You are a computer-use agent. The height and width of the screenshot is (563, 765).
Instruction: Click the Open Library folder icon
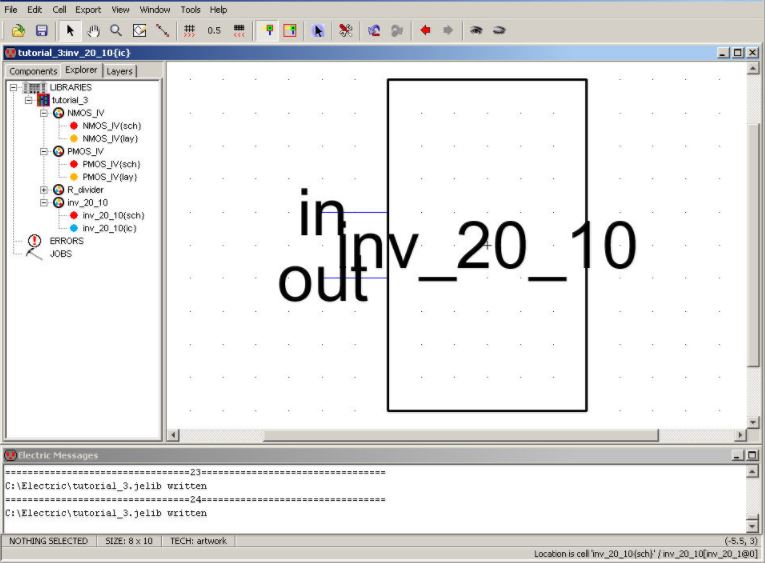pyautogui.click(x=18, y=30)
